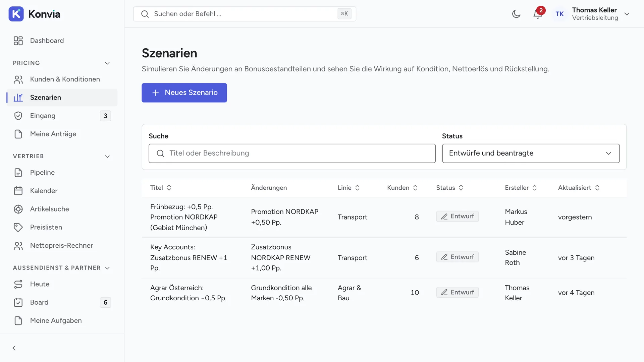This screenshot has height=362, width=644.
Task: Toggle dark mode with moon icon
Action: click(x=516, y=14)
